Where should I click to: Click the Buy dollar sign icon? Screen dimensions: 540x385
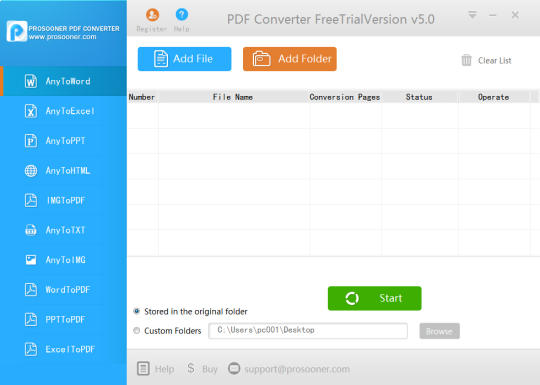click(191, 368)
